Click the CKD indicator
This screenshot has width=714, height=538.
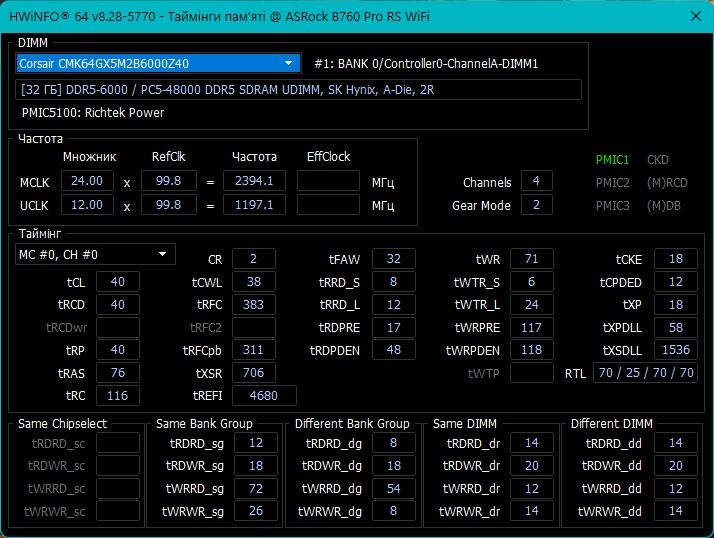point(658,159)
